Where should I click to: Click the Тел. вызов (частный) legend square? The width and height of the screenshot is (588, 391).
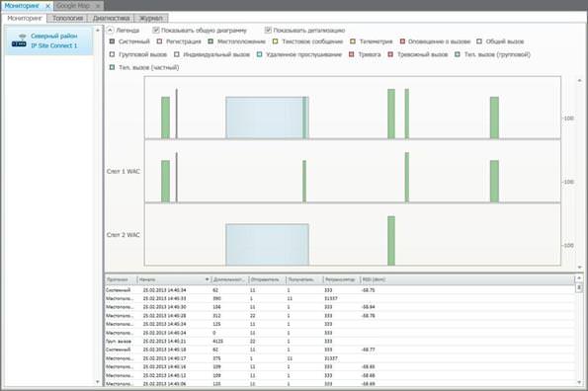coord(112,67)
